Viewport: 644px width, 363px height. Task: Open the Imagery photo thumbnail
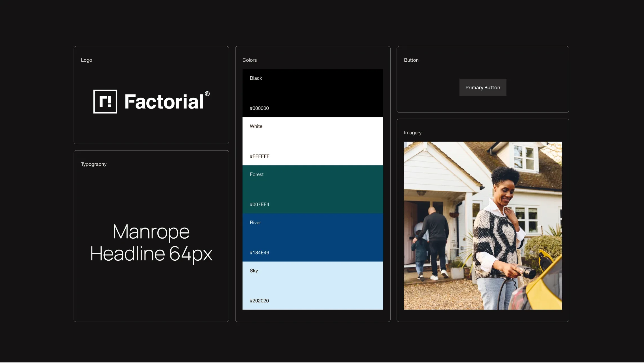483,226
